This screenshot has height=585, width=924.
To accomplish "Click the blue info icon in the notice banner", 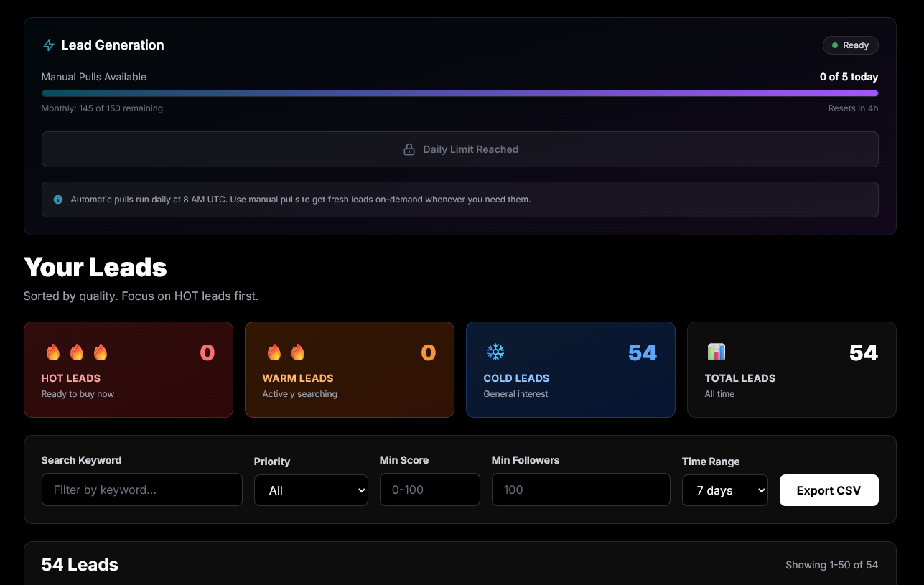I will coord(57,200).
